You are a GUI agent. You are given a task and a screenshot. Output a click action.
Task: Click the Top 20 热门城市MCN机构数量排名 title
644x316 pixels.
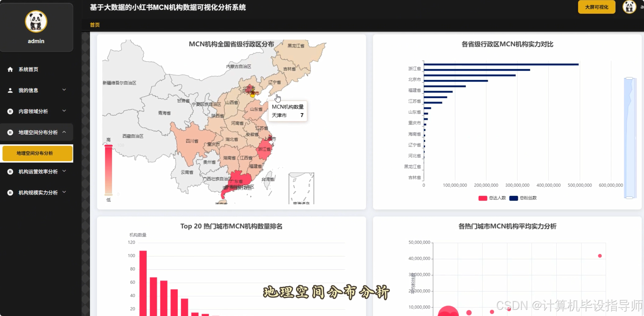pos(231,226)
